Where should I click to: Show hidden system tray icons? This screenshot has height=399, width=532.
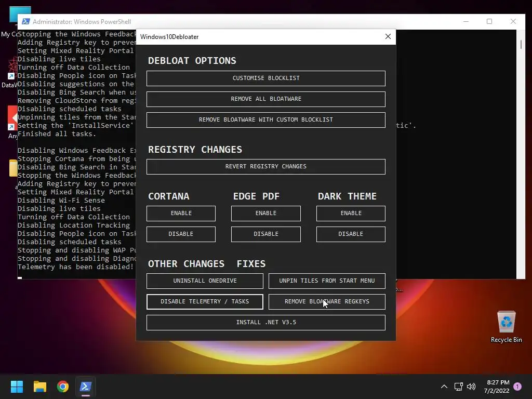pyautogui.click(x=444, y=387)
